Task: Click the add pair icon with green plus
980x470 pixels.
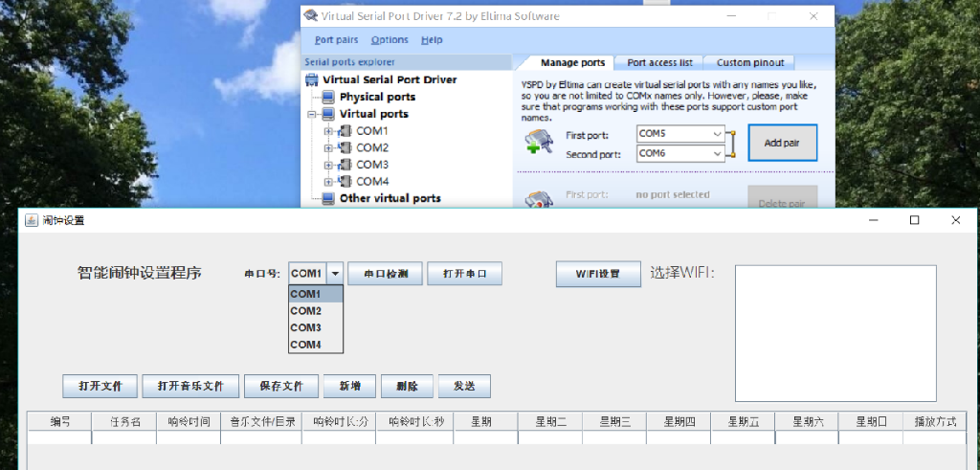Action: (539, 143)
